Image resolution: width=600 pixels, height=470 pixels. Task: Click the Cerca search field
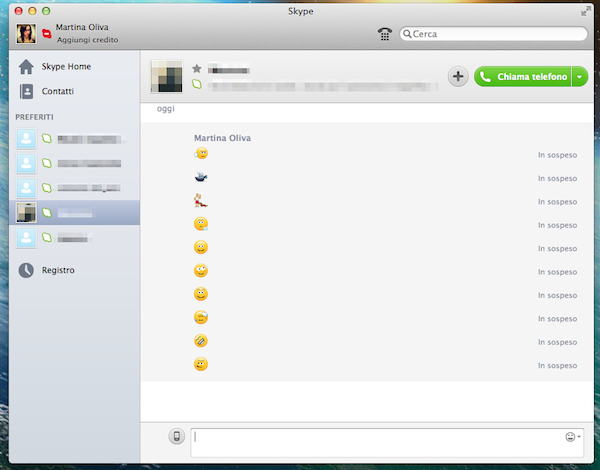(x=493, y=34)
